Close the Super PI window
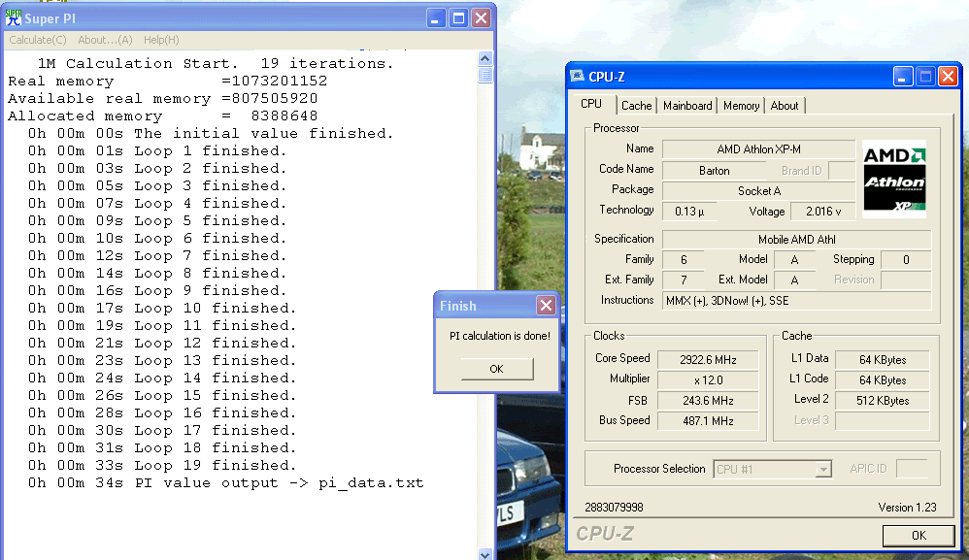Image resolution: width=969 pixels, height=560 pixels. [x=481, y=17]
